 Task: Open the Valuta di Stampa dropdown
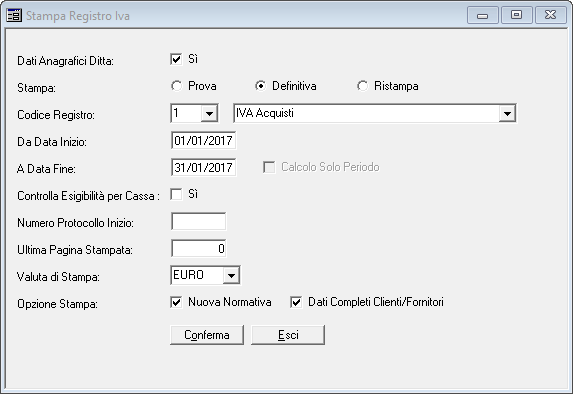pos(231,275)
